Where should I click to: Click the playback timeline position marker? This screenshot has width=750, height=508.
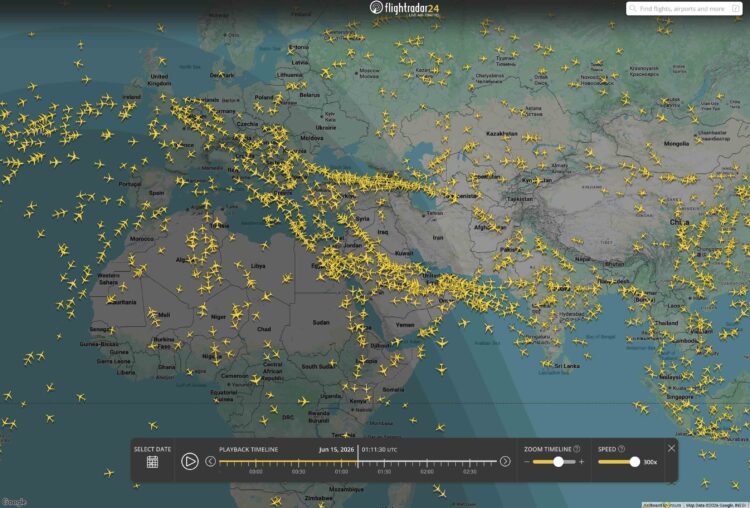pyautogui.click(x=357, y=457)
